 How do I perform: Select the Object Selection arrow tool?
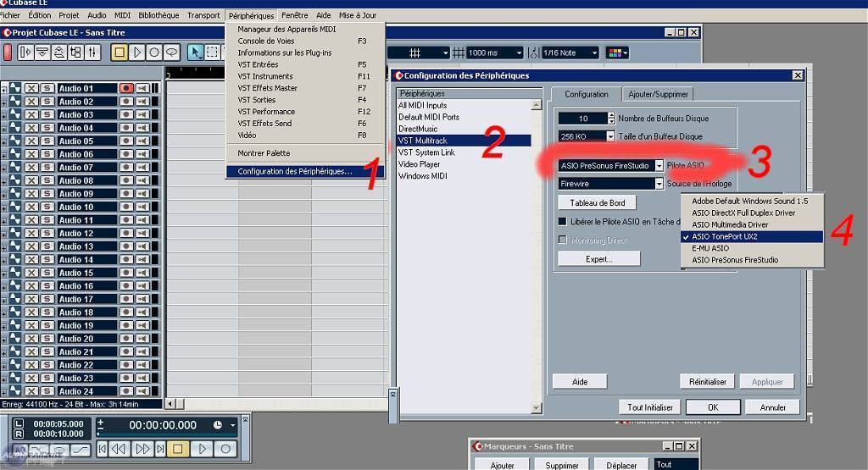tap(195, 53)
